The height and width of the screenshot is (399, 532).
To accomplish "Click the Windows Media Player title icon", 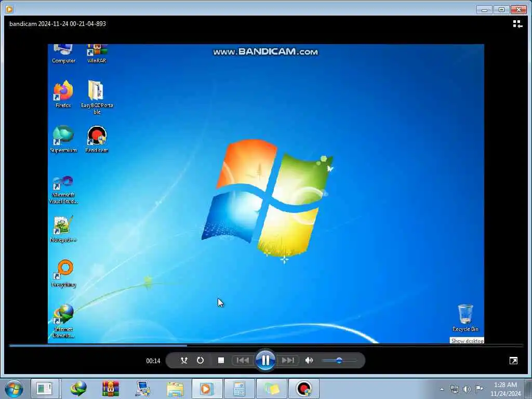I will [x=9, y=9].
